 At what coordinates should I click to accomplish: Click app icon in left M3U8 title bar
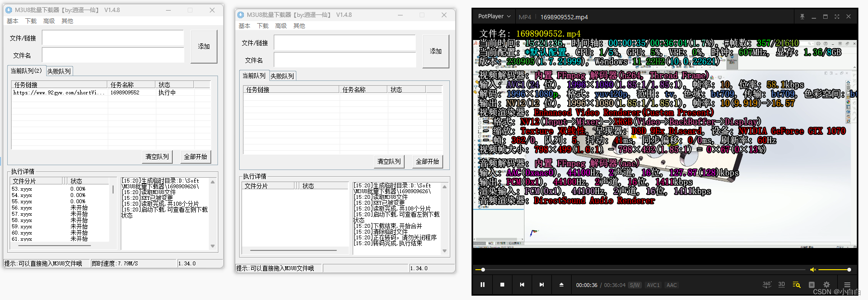(9, 10)
